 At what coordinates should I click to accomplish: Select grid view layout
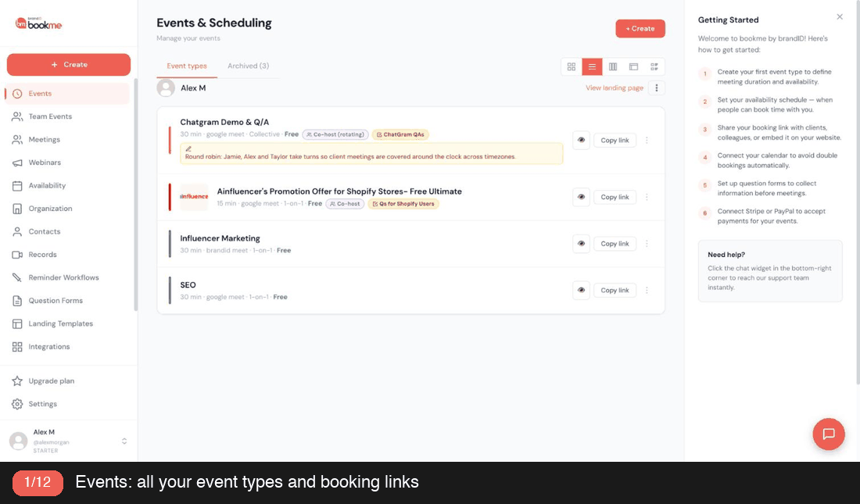point(572,67)
